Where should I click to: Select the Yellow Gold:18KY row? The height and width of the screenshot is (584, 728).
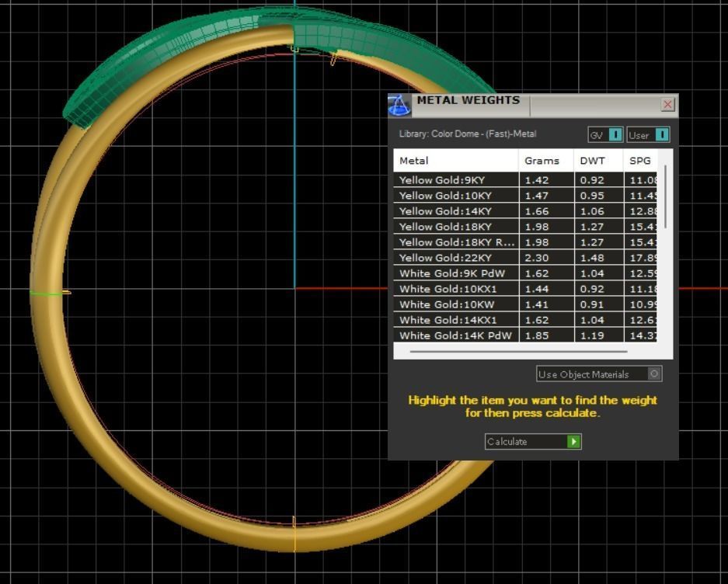525,227
